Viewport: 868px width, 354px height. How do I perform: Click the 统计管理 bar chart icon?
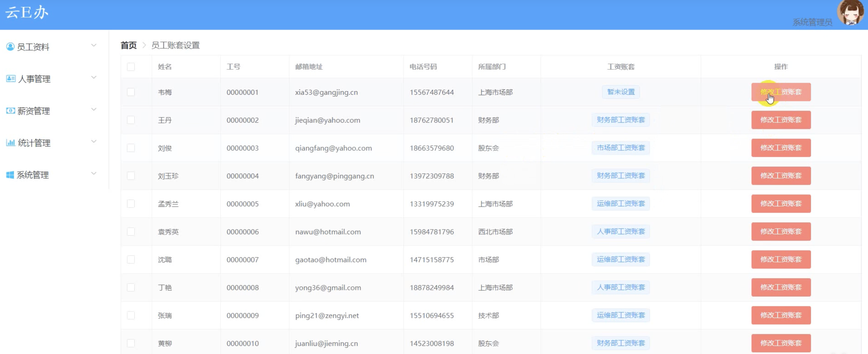(10, 142)
